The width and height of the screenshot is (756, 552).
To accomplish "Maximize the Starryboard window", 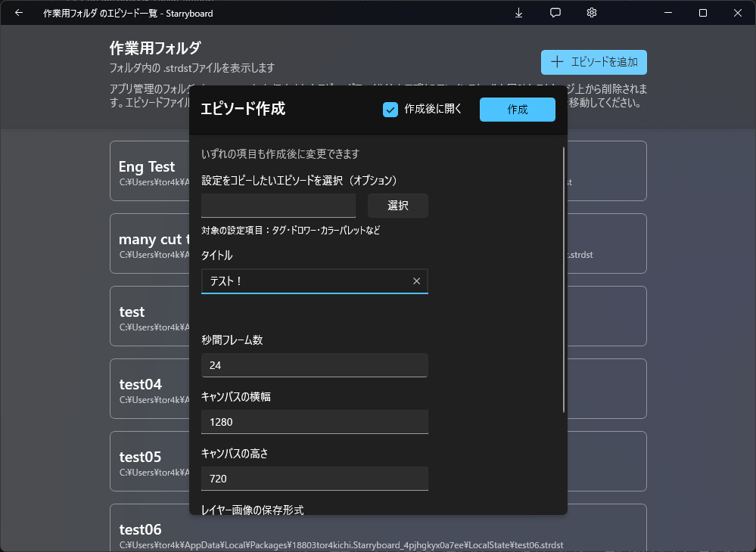I will [703, 13].
